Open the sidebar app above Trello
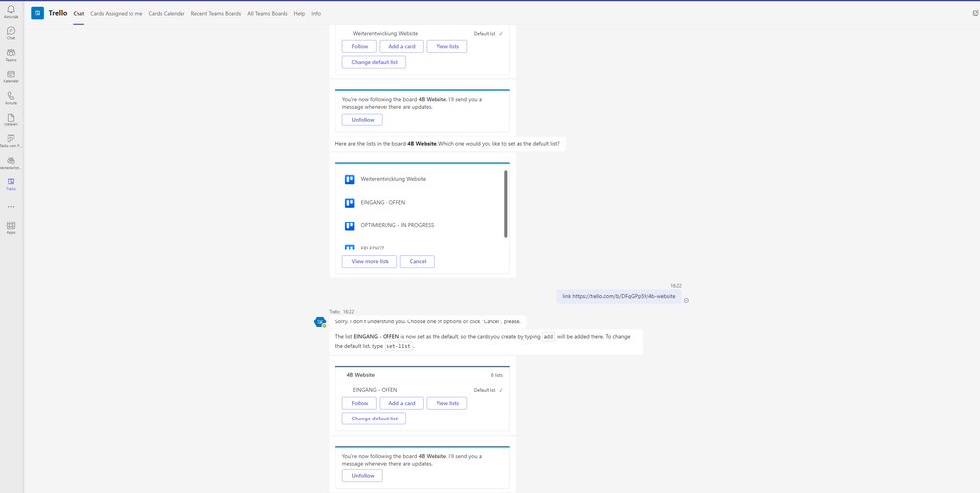This screenshot has height=493, width=980. click(x=11, y=163)
